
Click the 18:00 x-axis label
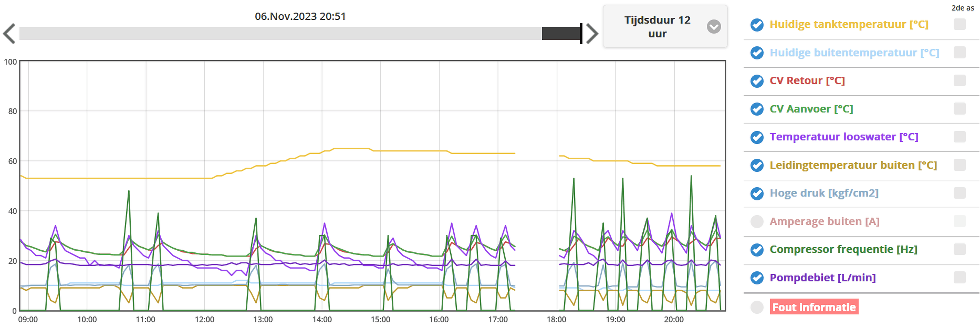click(x=557, y=320)
